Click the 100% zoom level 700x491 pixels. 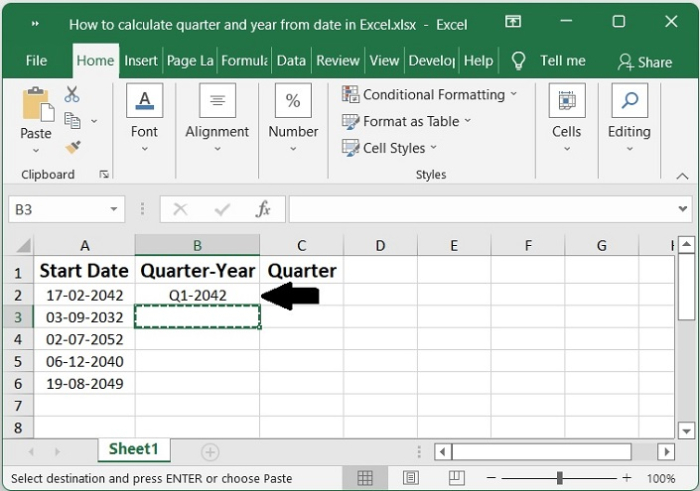(661, 479)
